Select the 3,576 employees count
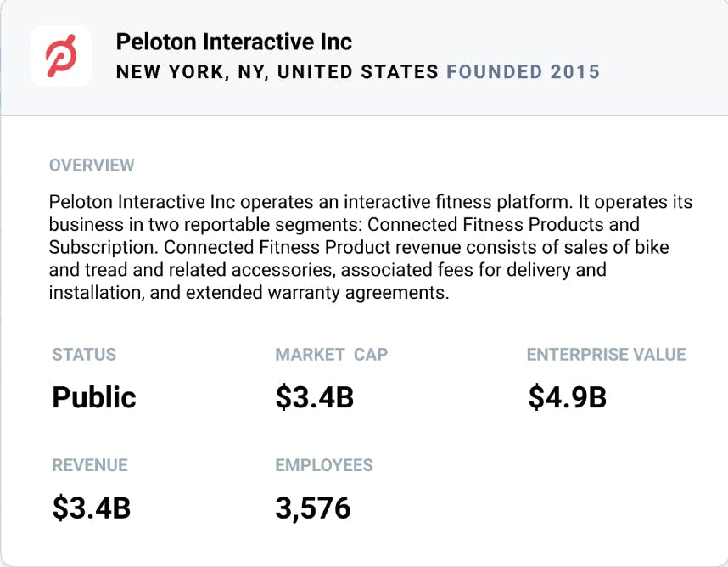The image size is (728, 567). (x=312, y=508)
